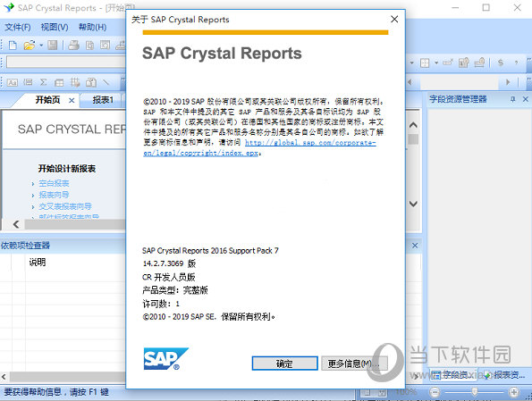Click bottom pane scroll left arrow

click(x=4, y=377)
